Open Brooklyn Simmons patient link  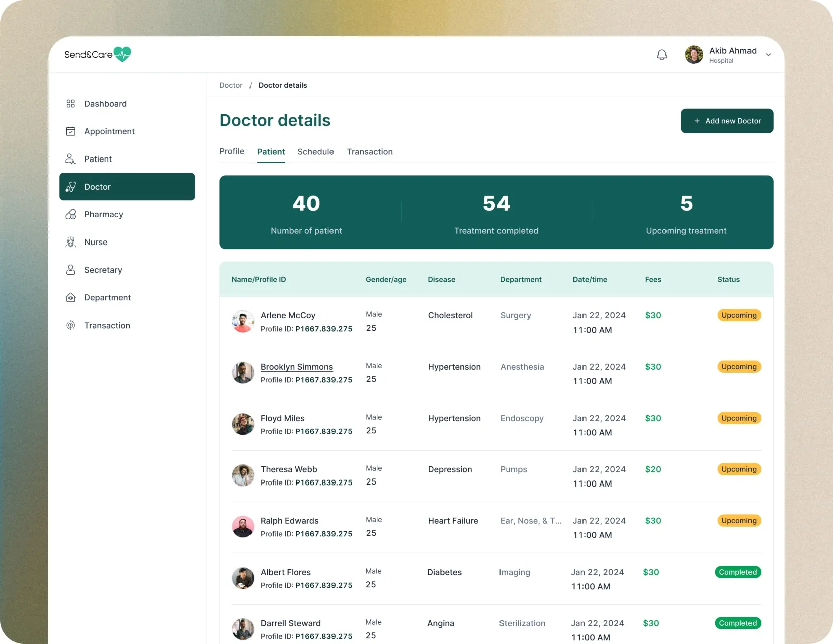point(296,367)
